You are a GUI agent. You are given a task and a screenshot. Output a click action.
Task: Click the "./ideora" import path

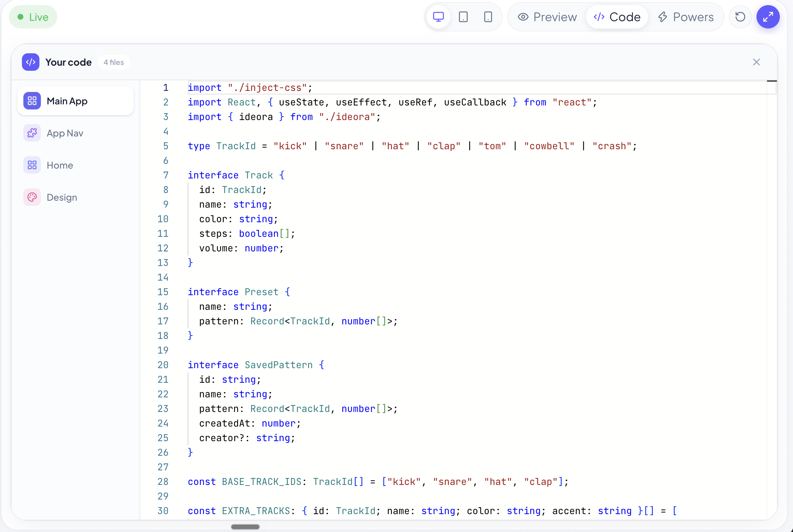[x=347, y=117]
